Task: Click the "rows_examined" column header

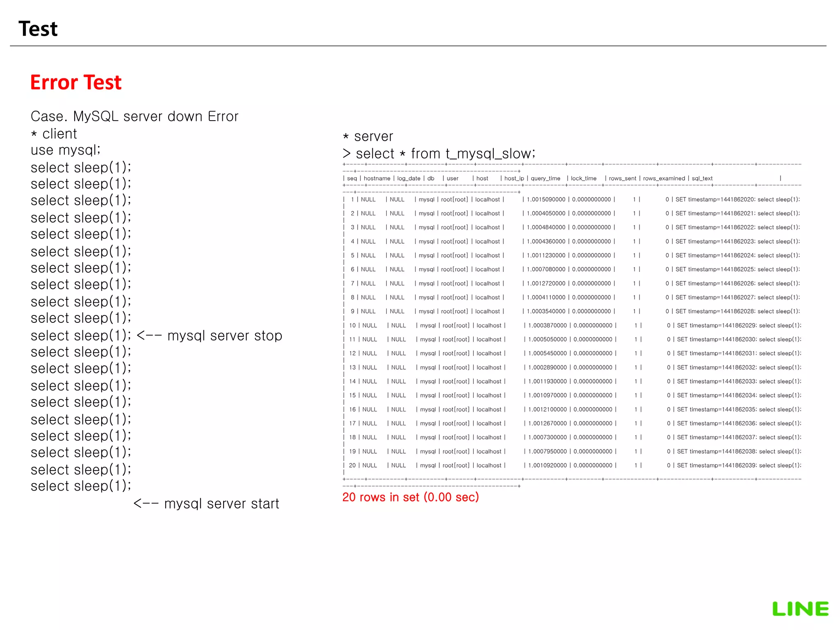Action: tap(664, 178)
